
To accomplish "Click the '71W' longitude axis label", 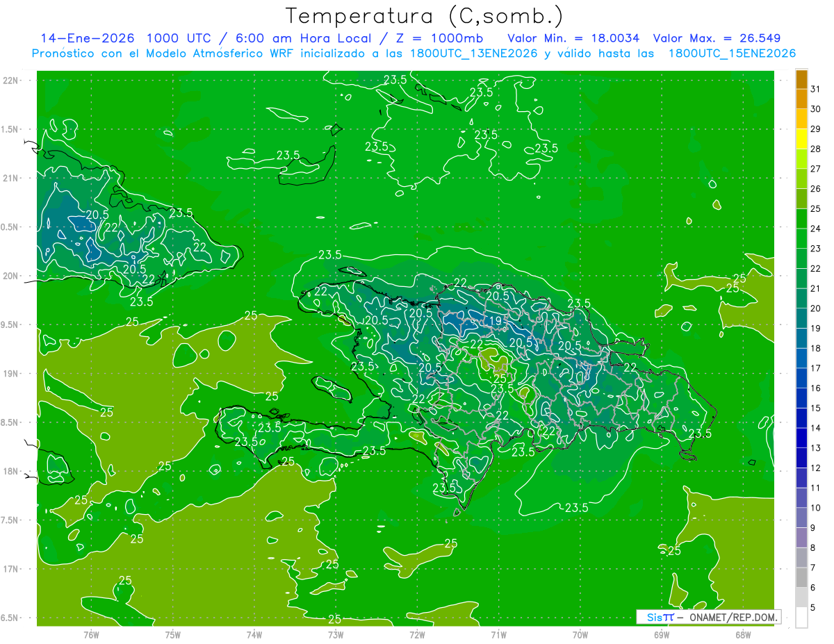I will click(498, 634).
